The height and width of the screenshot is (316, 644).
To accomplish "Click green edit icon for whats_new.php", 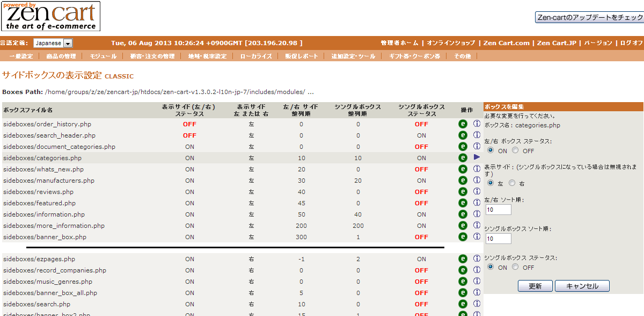I will pyautogui.click(x=463, y=169).
